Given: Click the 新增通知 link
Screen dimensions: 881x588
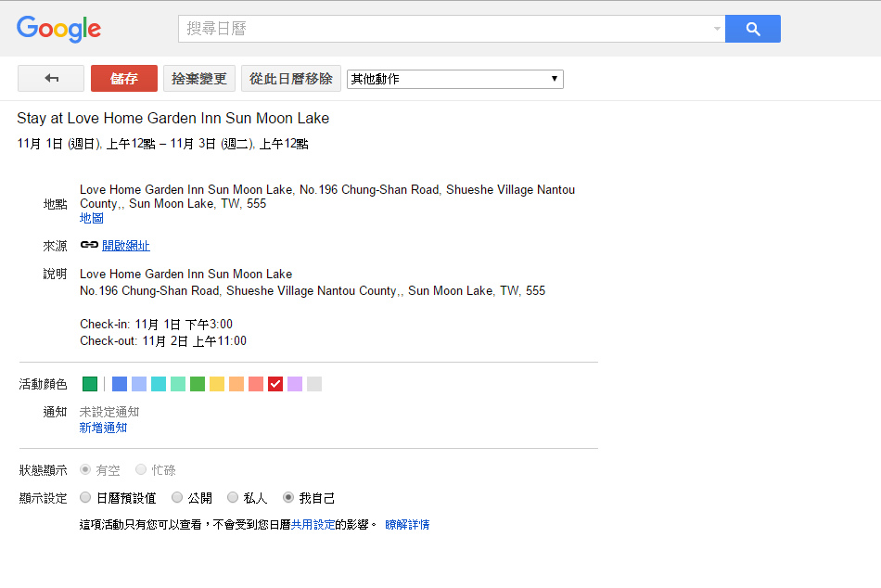Looking at the screenshot, I should point(103,428).
